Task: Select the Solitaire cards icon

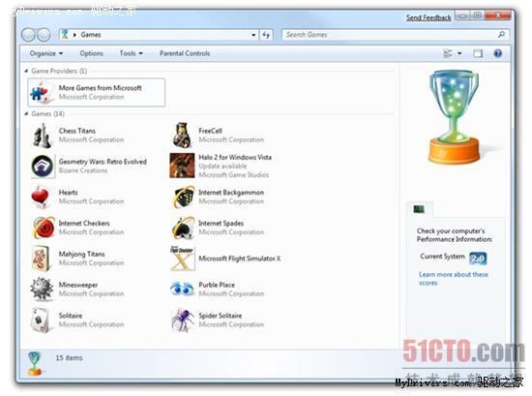Action: [x=42, y=320]
